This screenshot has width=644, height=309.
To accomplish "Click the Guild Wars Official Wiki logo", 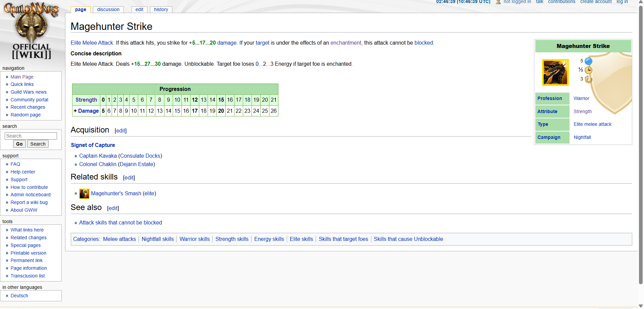I will click(32, 31).
